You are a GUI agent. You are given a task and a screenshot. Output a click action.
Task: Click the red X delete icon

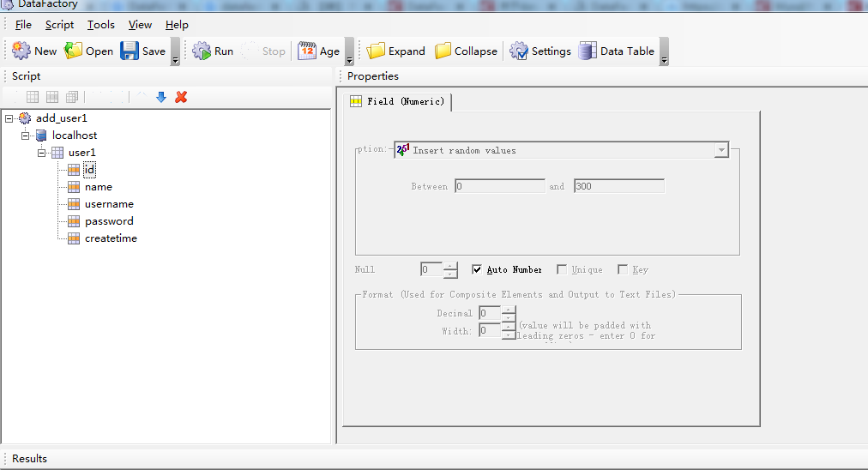coord(181,98)
